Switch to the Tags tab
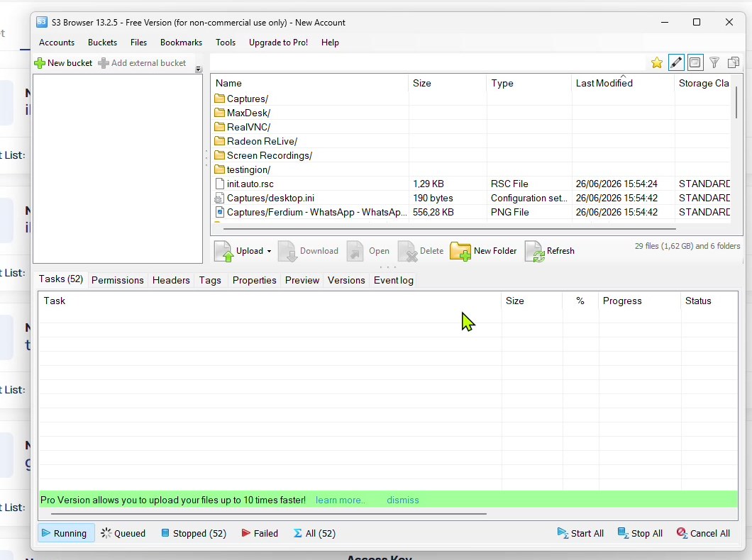This screenshot has height=560, width=752. coord(210,280)
